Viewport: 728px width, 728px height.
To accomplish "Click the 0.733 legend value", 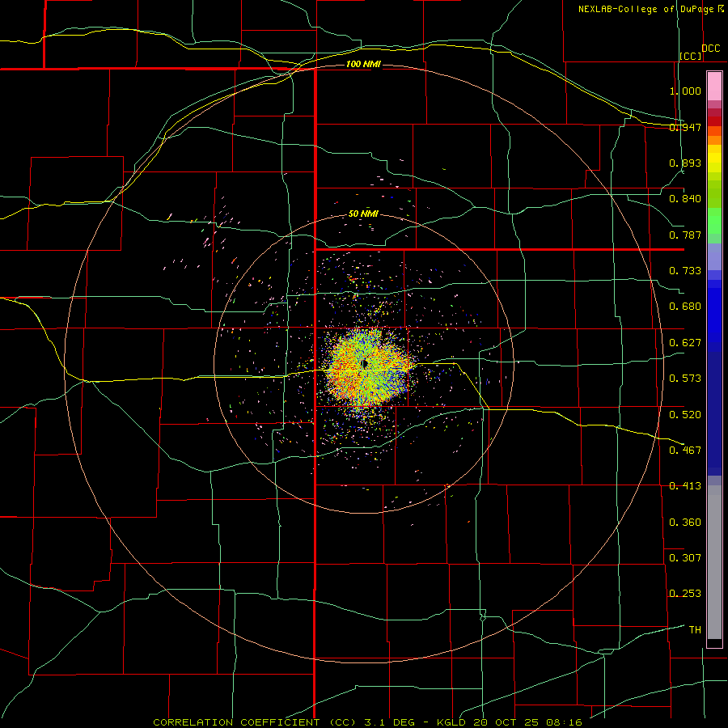I will pos(685,271).
